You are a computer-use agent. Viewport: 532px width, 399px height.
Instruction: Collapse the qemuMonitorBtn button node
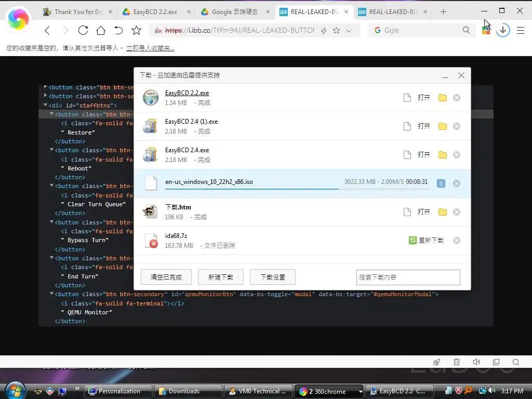coord(51,294)
